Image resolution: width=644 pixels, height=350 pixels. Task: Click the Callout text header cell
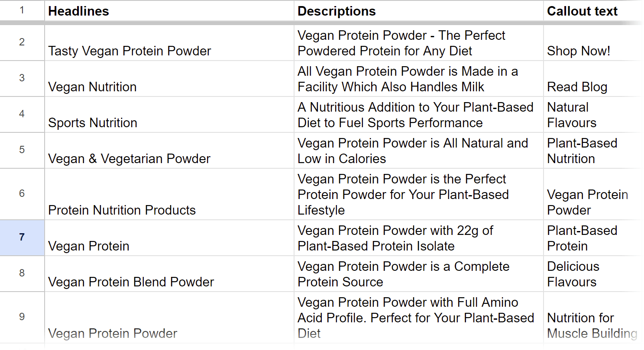click(x=592, y=11)
